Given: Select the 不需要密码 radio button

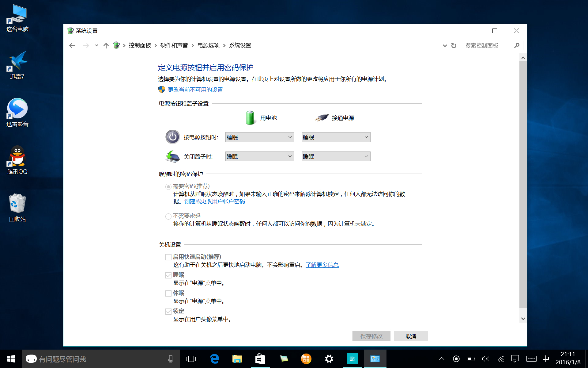Looking at the screenshot, I should click(x=168, y=216).
